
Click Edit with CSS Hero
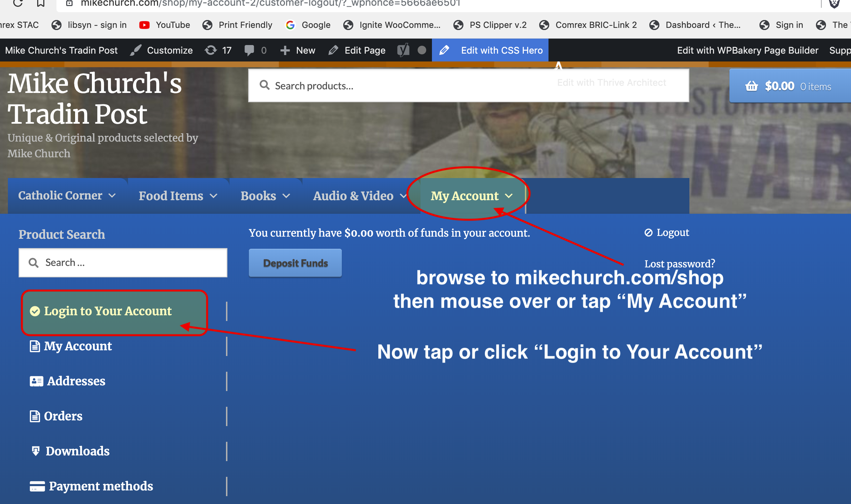tap(490, 50)
